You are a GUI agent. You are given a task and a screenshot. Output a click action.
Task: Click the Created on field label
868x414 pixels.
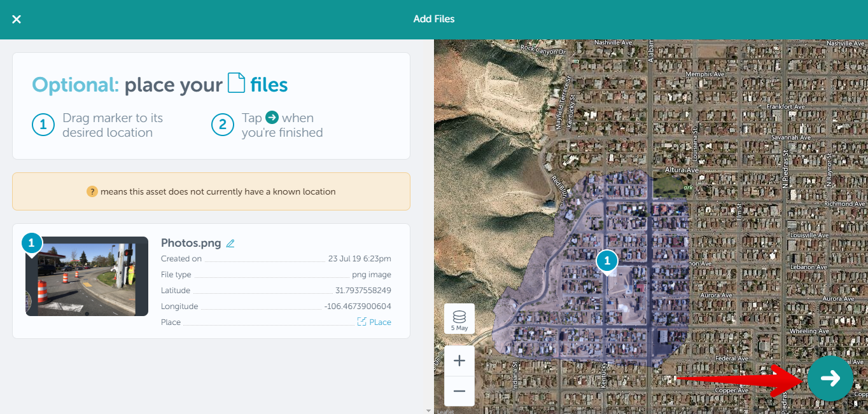(x=181, y=259)
